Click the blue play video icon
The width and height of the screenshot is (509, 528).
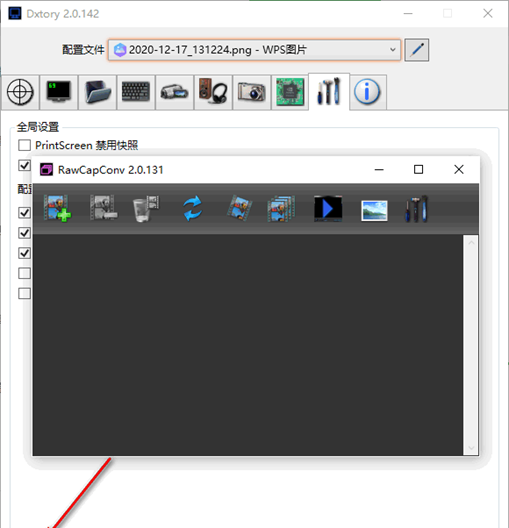pyautogui.click(x=328, y=209)
